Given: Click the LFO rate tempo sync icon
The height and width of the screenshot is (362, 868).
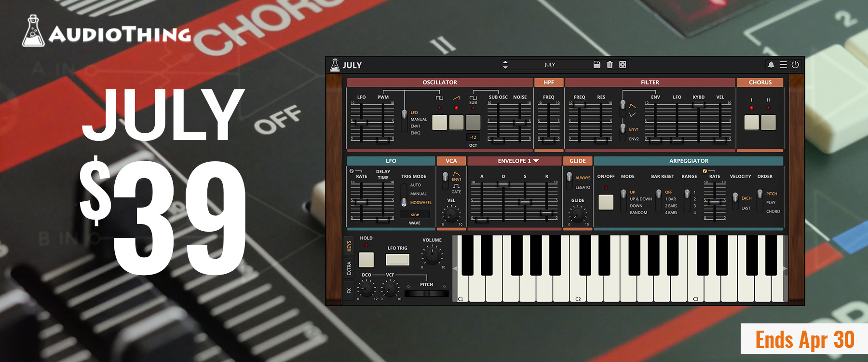Looking at the screenshot, I should (x=352, y=171).
